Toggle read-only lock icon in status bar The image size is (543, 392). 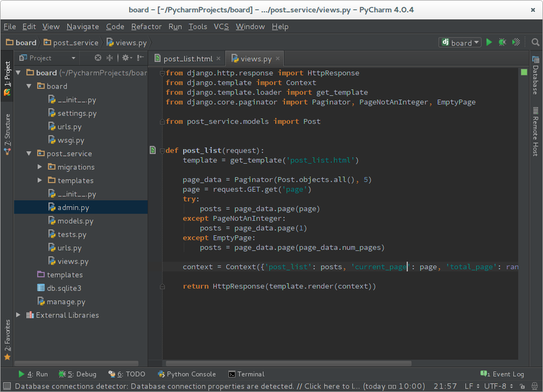pyautogui.click(x=522, y=386)
